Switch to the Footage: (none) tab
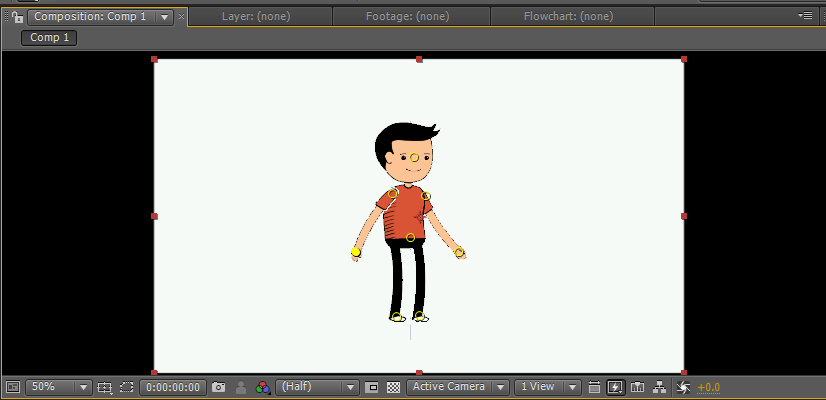The width and height of the screenshot is (826, 400). pos(408,17)
